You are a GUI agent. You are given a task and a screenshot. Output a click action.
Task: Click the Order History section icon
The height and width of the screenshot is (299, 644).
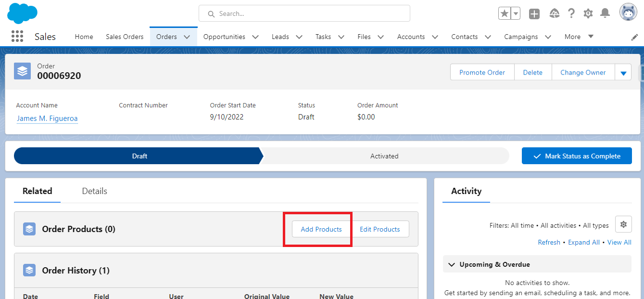29,271
